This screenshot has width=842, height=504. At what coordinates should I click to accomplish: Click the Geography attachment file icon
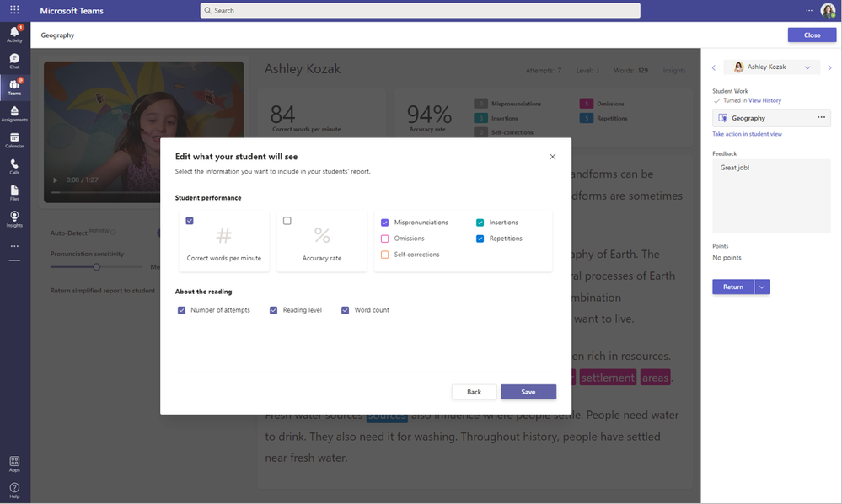coord(723,118)
